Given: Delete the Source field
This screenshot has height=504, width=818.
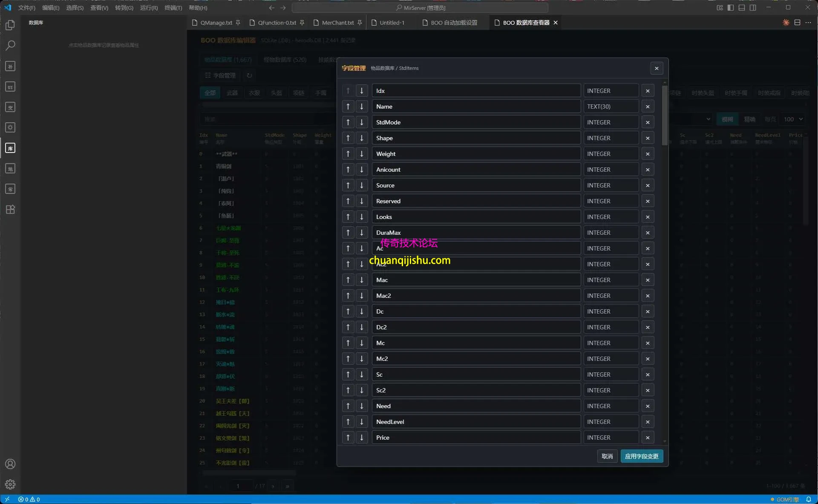Looking at the screenshot, I should pos(648,185).
